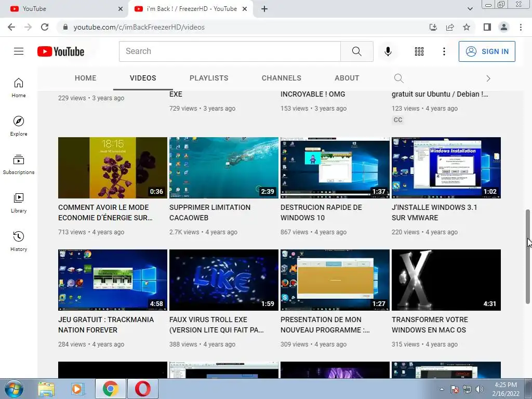Play the 4:31 Mac OS X thumbnail

[446, 280]
